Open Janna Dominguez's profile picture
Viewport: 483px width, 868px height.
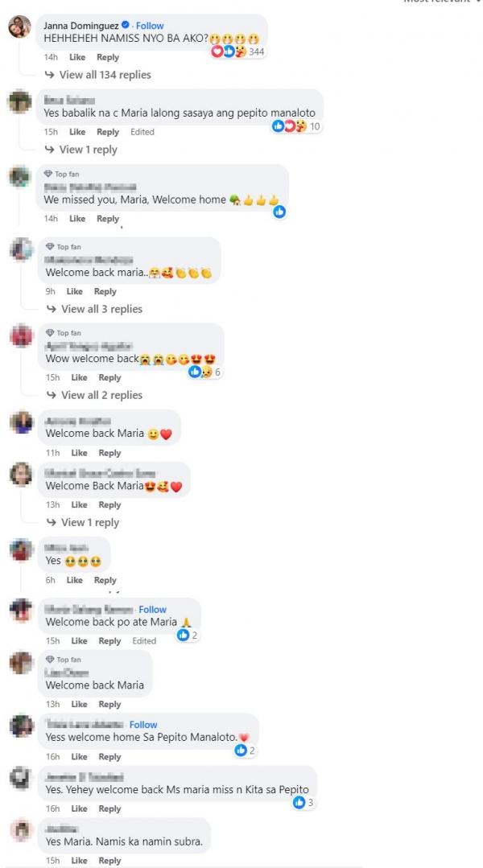(x=19, y=27)
